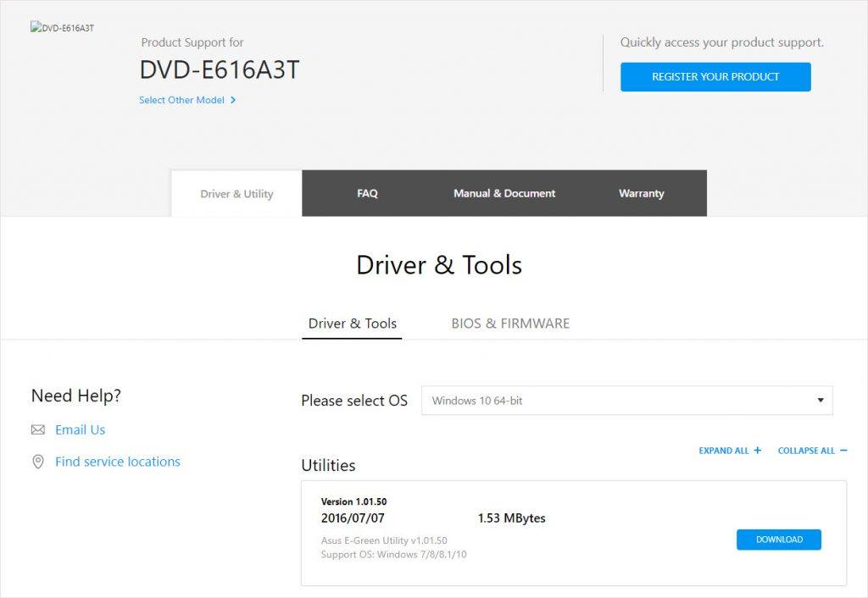Collapse all utility entries
Screen dimensions: 868x598
(x=807, y=450)
